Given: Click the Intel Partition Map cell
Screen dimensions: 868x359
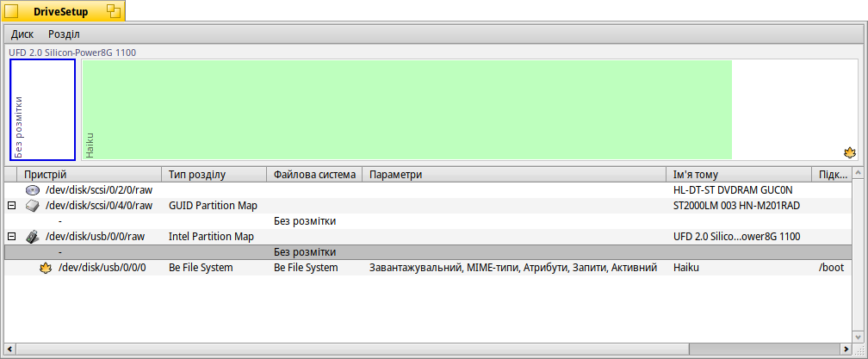Looking at the screenshot, I should click(211, 237).
